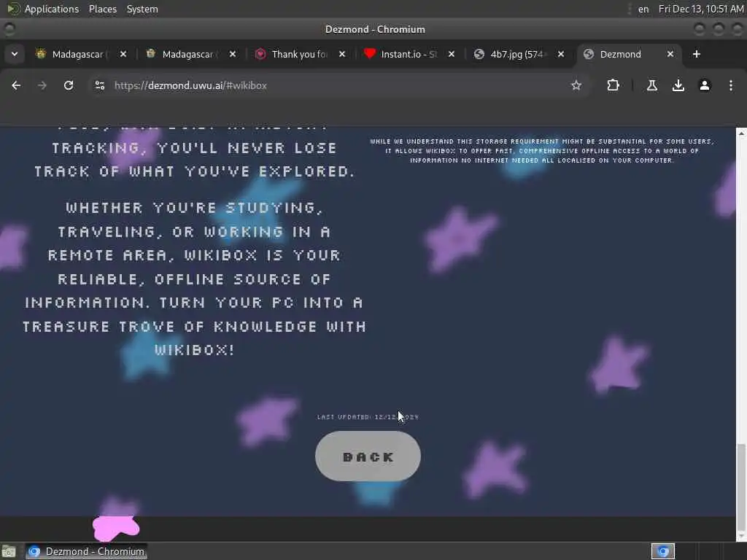The image size is (747, 560).
Task: Close the Thank you for tab
Action: tap(342, 54)
